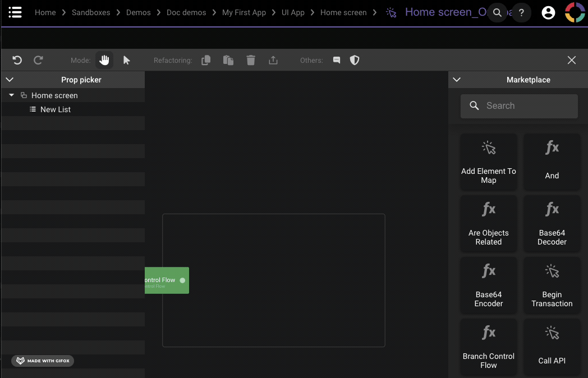This screenshot has height=378, width=588.
Task: Click the shield icon in Others
Action: [x=355, y=60]
